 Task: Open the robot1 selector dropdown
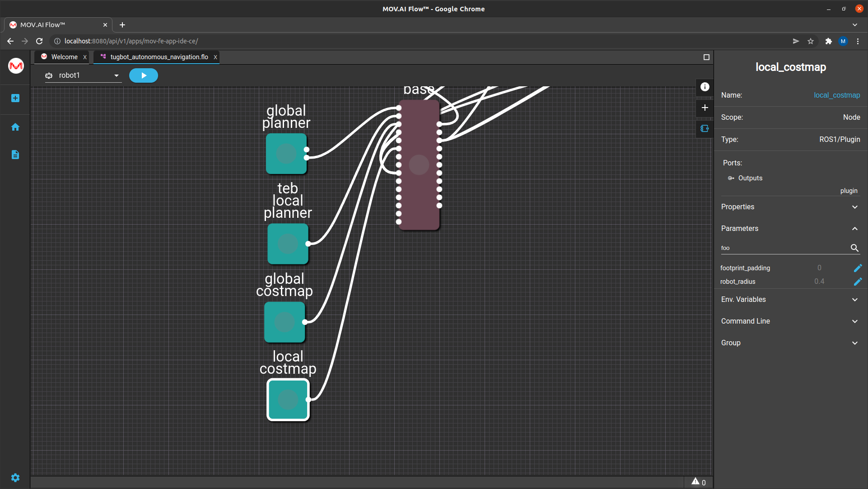(x=83, y=75)
